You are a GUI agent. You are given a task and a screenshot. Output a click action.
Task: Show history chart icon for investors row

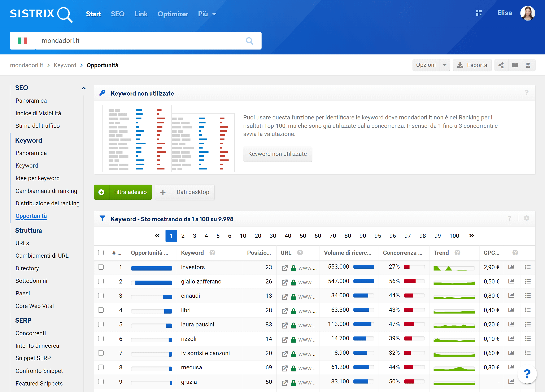click(x=511, y=267)
